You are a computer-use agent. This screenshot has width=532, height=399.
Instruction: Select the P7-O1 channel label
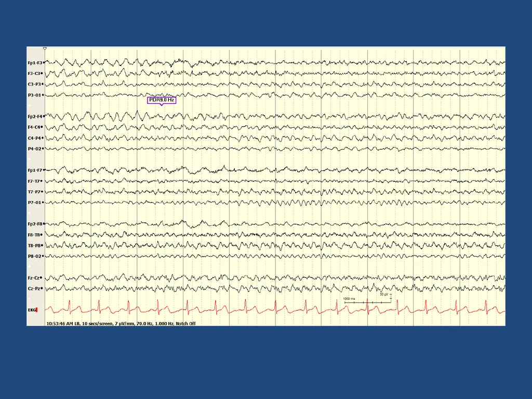click(x=35, y=203)
